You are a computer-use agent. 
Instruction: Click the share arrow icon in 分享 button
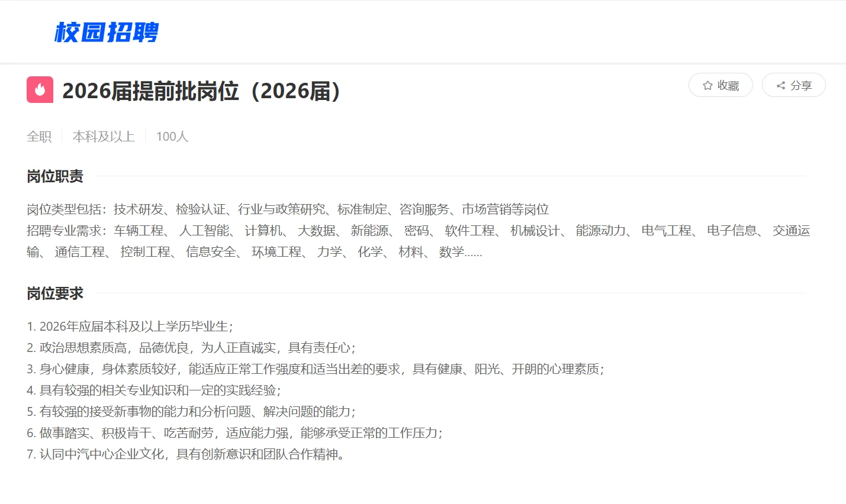(781, 85)
